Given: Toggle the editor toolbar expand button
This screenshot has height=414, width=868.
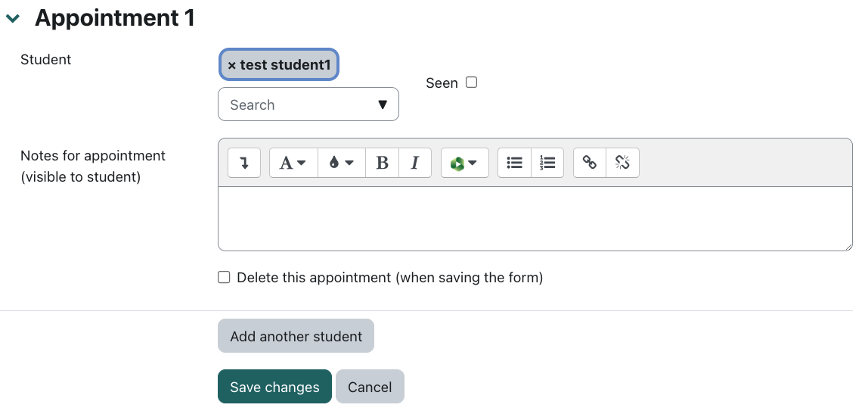Looking at the screenshot, I should [244, 163].
